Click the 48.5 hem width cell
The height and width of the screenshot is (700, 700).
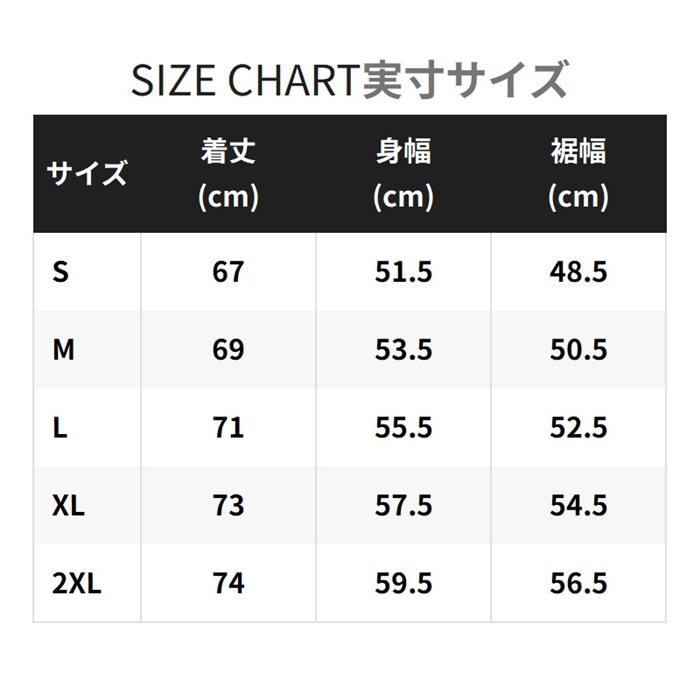tap(578, 272)
